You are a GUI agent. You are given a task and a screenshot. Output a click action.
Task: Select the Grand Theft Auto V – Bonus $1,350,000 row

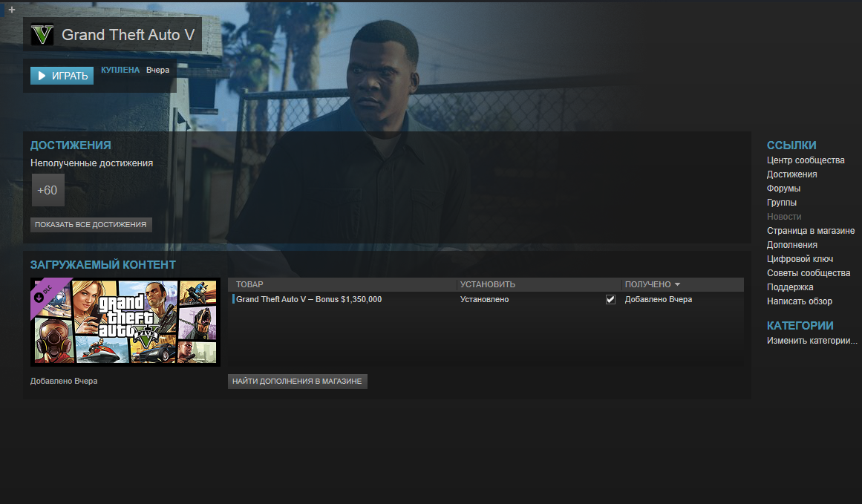pos(486,300)
